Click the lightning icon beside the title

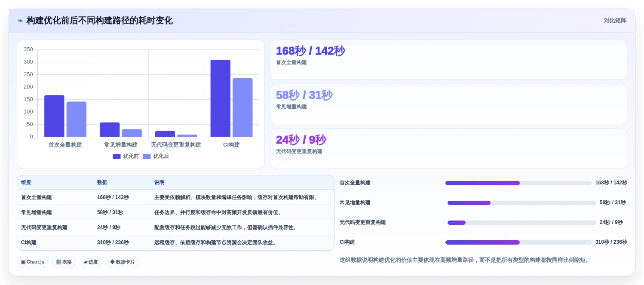pyautogui.click(x=20, y=21)
